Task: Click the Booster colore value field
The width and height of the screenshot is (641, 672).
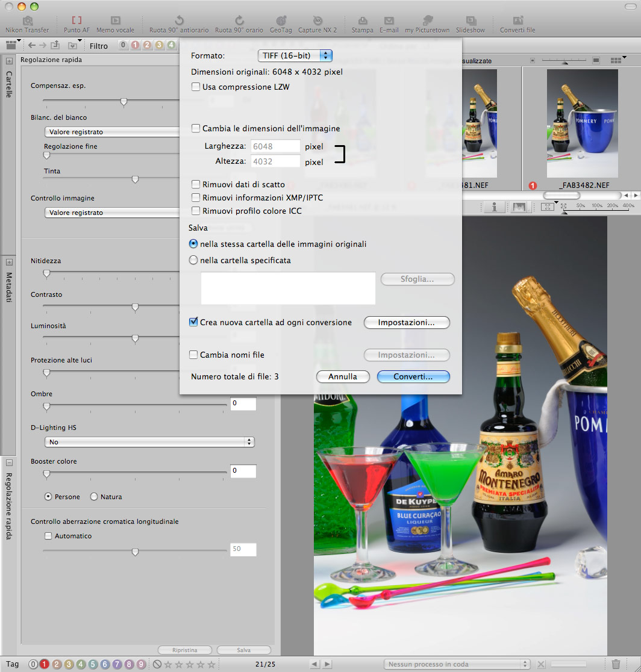Action: point(243,471)
